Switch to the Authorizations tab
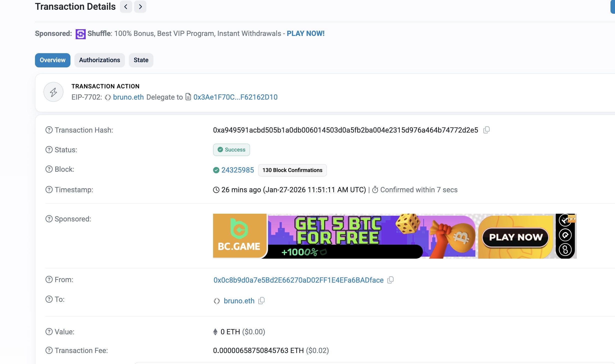 pyautogui.click(x=99, y=60)
